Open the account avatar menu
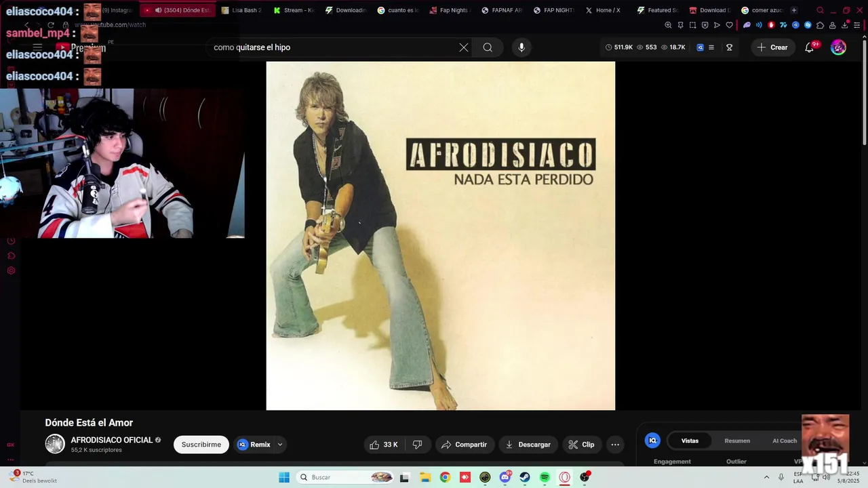The height and width of the screenshot is (488, 868). [839, 47]
